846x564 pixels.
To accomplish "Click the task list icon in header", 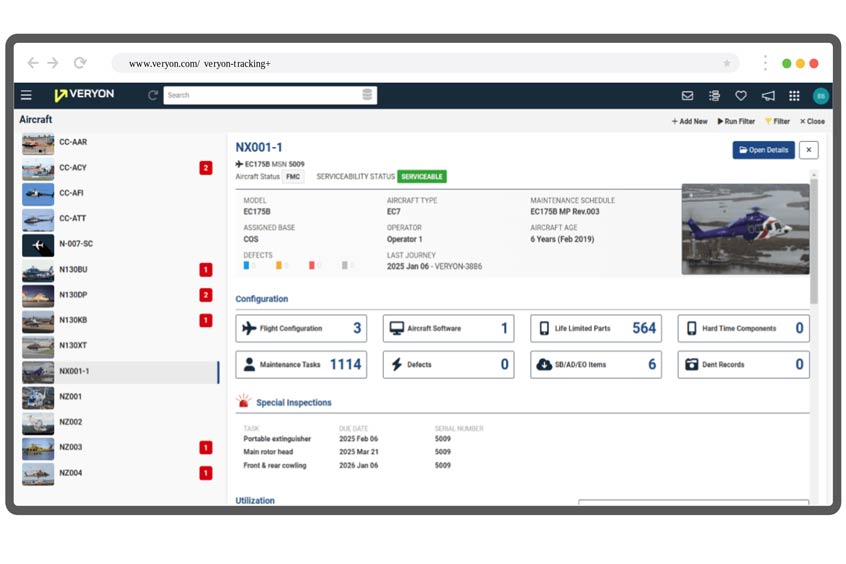I will coord(714,96).
